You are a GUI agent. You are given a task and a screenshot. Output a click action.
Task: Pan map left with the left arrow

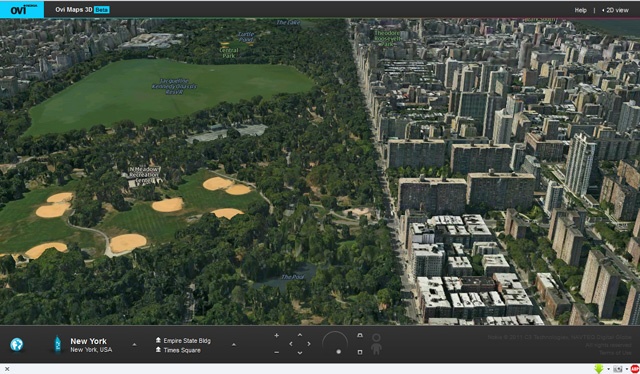[x=291, y=344]
